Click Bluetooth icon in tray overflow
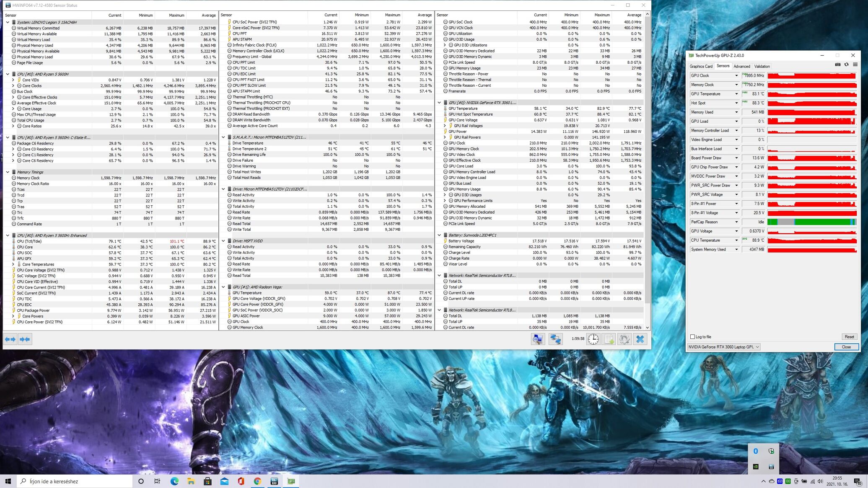868x488 pixels. (x=756, y=451)
